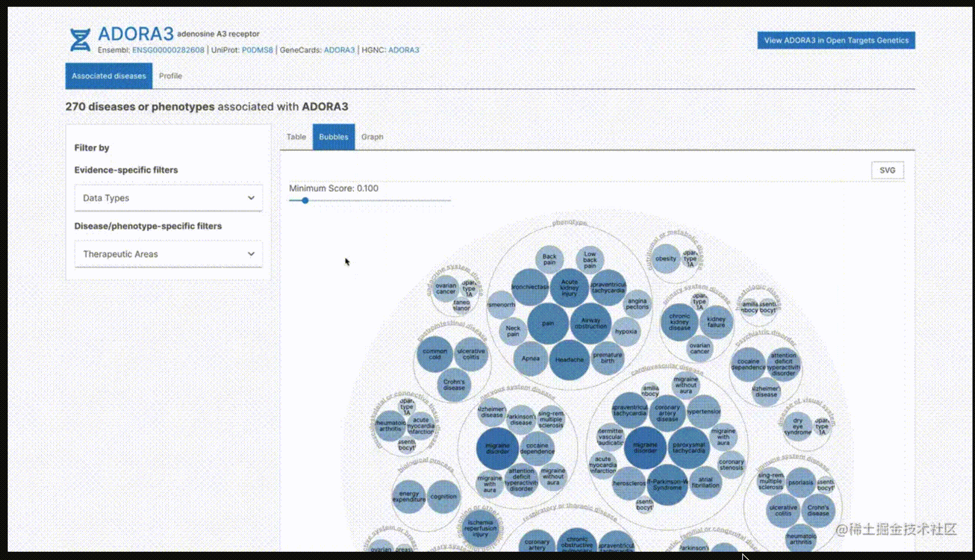Expand the Therapeutic Areas dropdown

(168, 254)
